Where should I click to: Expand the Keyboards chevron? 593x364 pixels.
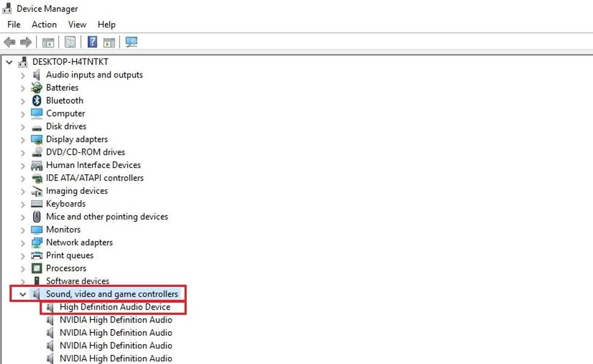(23, 204)
